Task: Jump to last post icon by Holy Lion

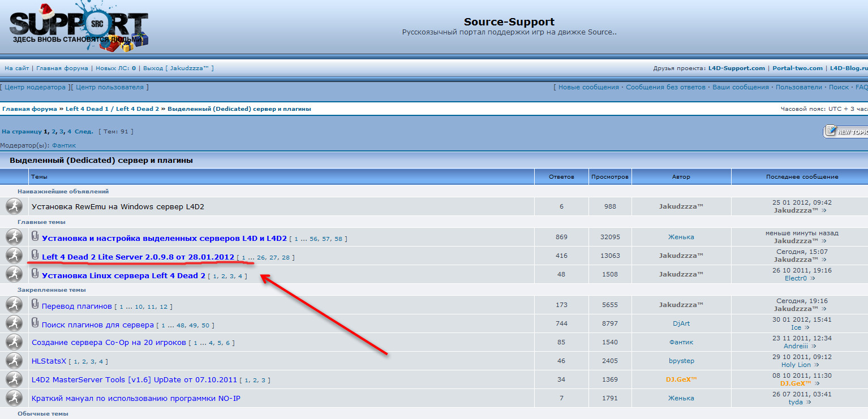Action: (817, 365)
